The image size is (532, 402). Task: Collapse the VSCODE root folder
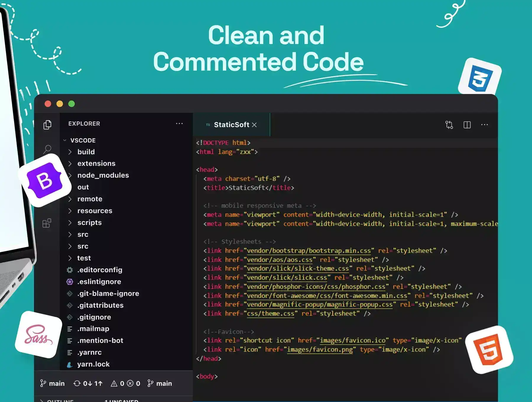pos(65,140)
